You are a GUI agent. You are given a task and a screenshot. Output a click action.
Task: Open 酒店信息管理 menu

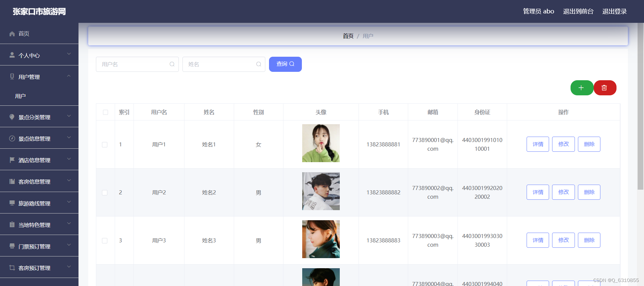pos(39,160)
